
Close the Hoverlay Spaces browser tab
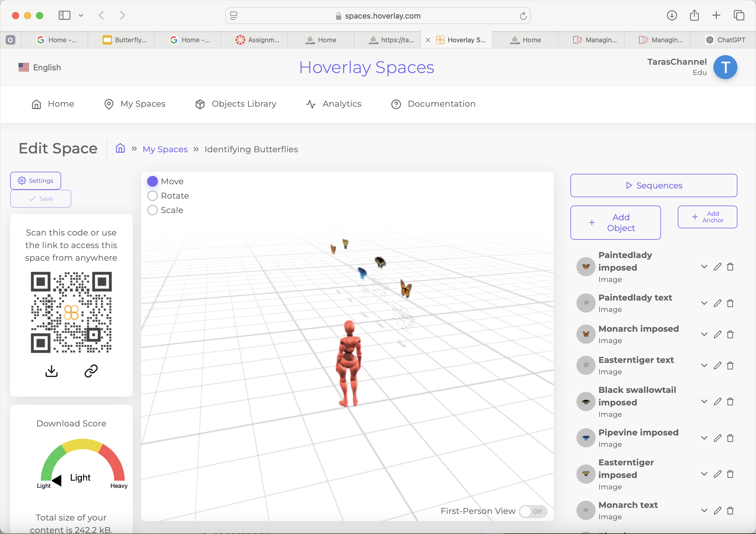[x=428, y=40]
